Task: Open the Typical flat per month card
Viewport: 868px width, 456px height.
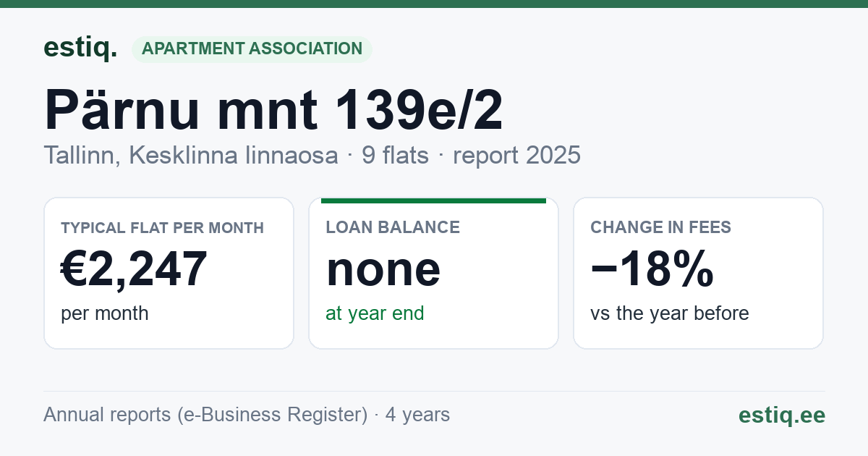Action: pos(169,273)
